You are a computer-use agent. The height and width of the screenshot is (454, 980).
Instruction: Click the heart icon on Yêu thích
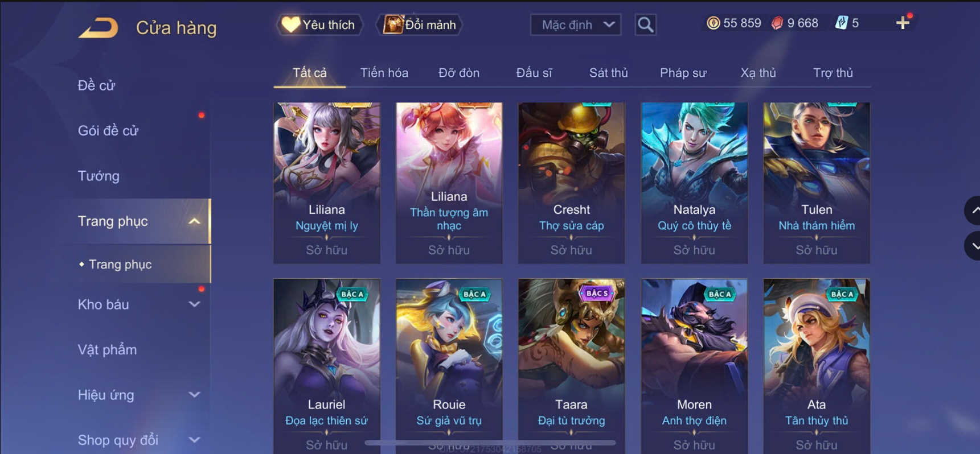point(290,24)
